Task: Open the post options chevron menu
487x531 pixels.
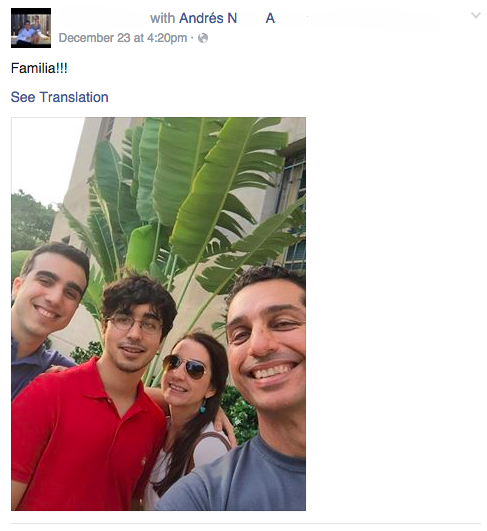Action: (475, 15)
